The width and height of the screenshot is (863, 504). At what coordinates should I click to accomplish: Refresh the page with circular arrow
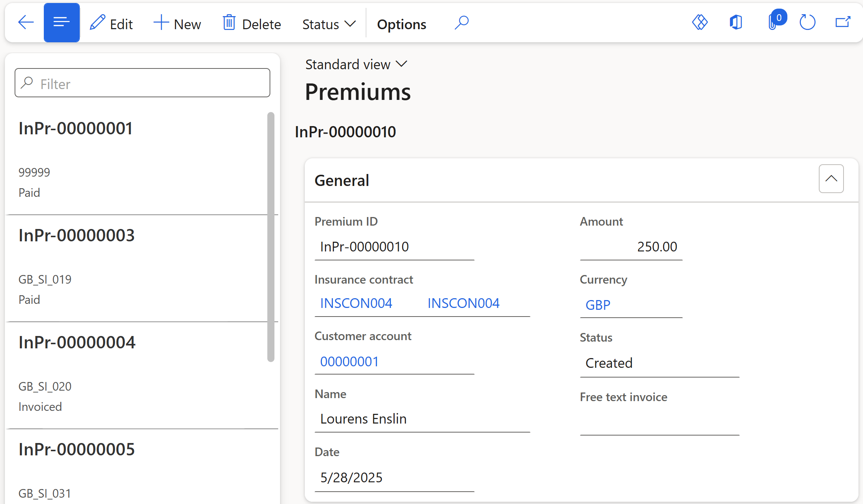(x=807, y=22)
